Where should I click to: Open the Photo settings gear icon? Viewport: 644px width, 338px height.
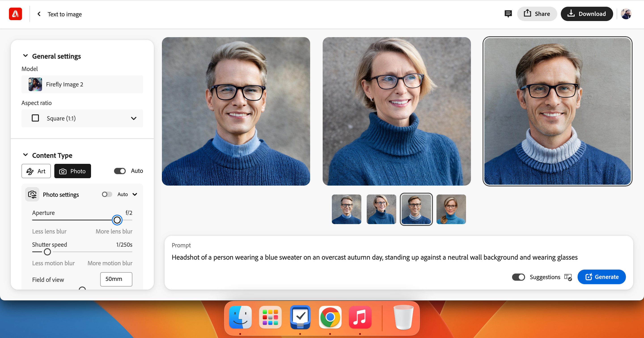tap(32, 194)
